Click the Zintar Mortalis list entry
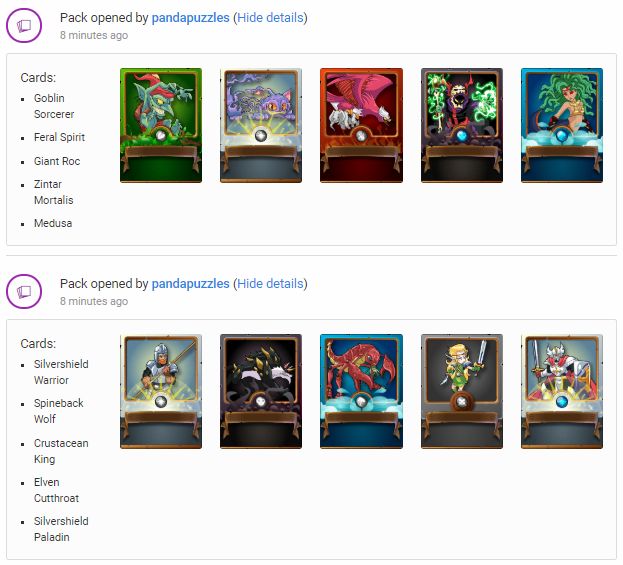This screenshot has height=565, width=623. pyautogui.click(x=54, y=192)
